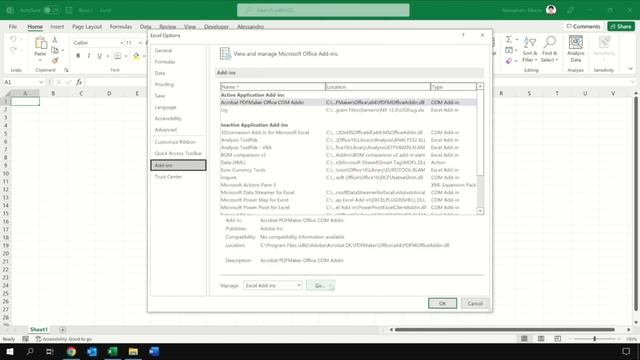
Task: Select the Format Painter brush
Action: [x=55, y=60]
